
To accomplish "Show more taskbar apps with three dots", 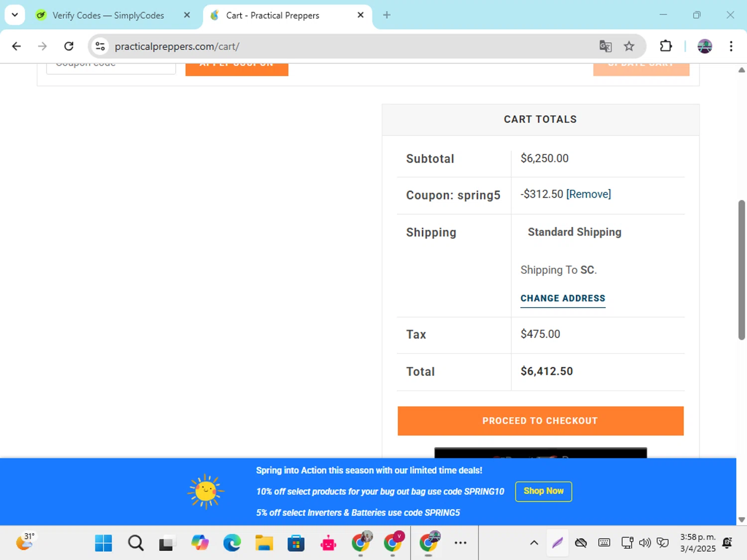I will click(461, 543).
